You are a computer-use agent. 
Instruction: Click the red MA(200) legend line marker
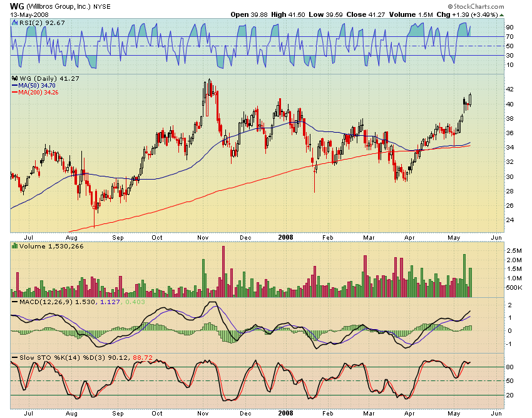tap(15, 92)
